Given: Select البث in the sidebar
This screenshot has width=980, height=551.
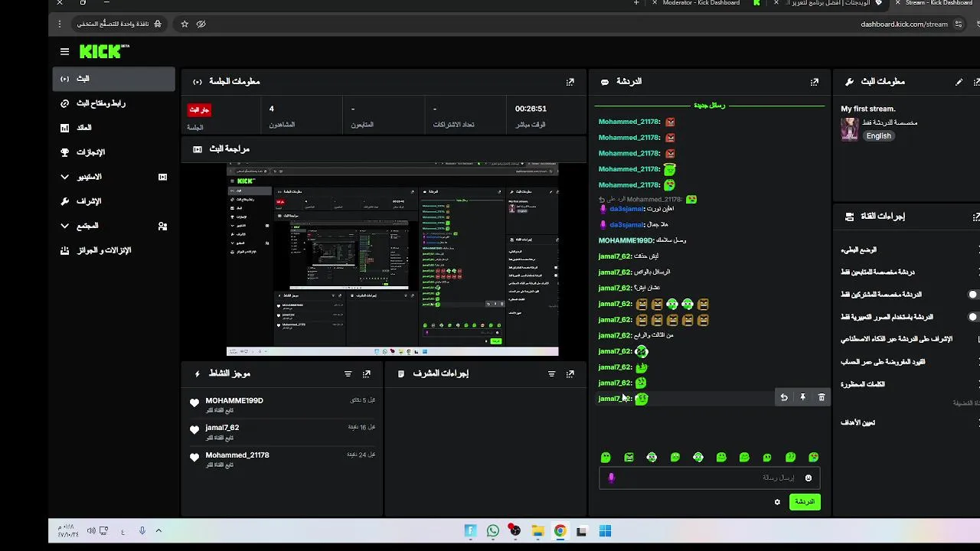Looking at the screenshot, I should 114,79.
